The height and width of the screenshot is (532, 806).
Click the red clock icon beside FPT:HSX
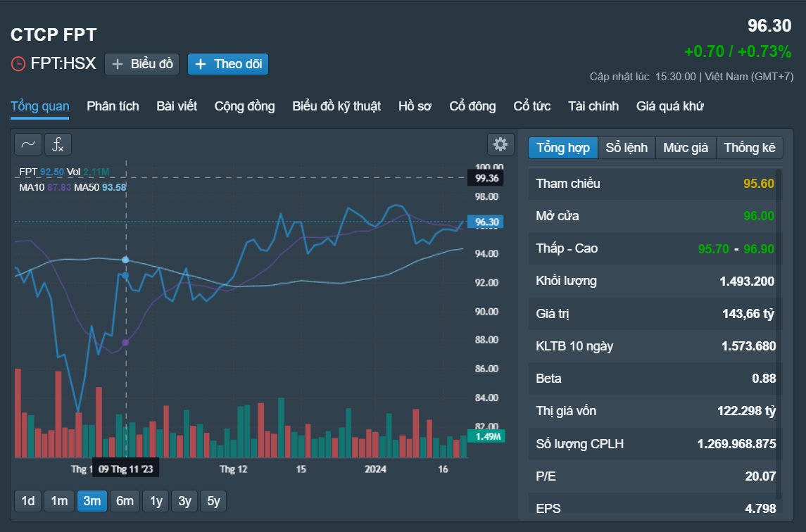[18, 64]
